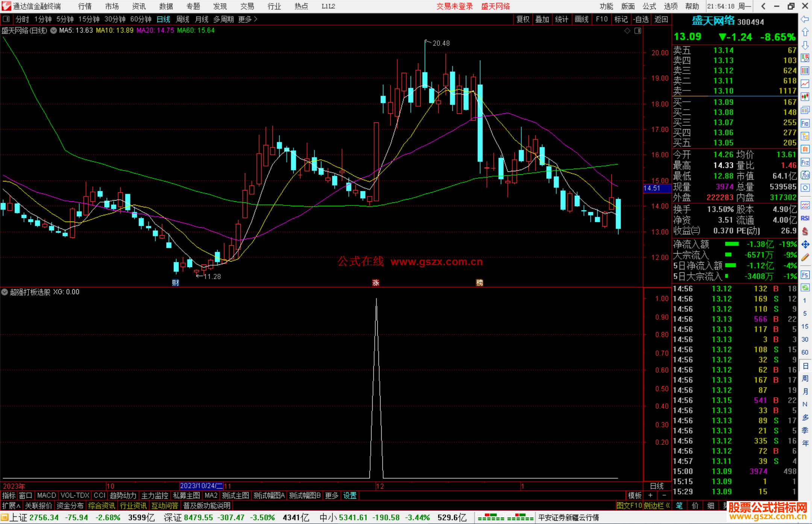Image resolution: width=812 pixels, height=524 pixels.
Task: Click the trend line chart sidebar icon
Action: coord(805,84)
